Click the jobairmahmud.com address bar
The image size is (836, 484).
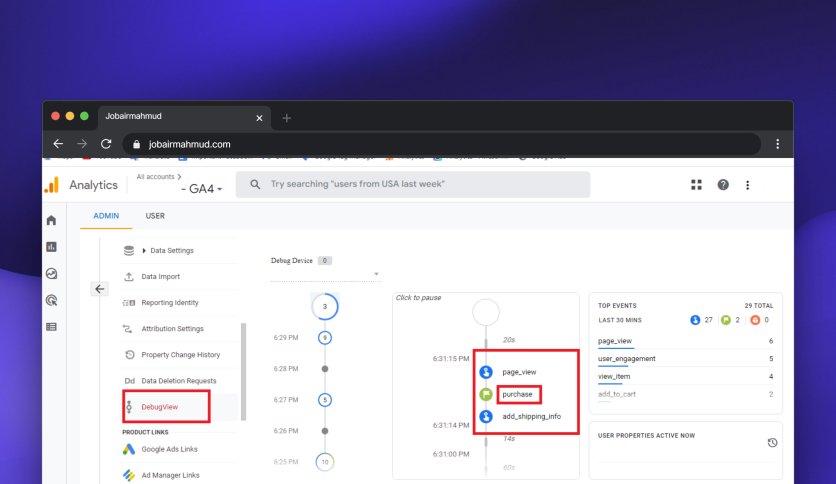click(x=441, y=144)
